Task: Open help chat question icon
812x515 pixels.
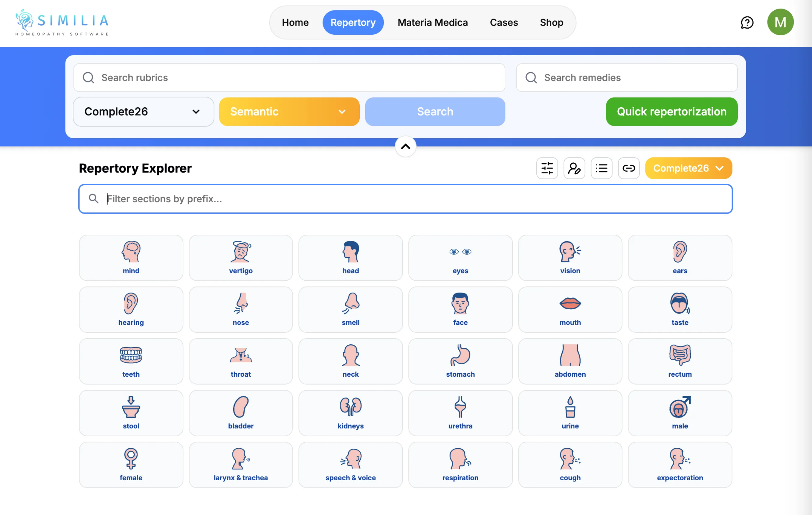Action: click(x=747, y=23)
